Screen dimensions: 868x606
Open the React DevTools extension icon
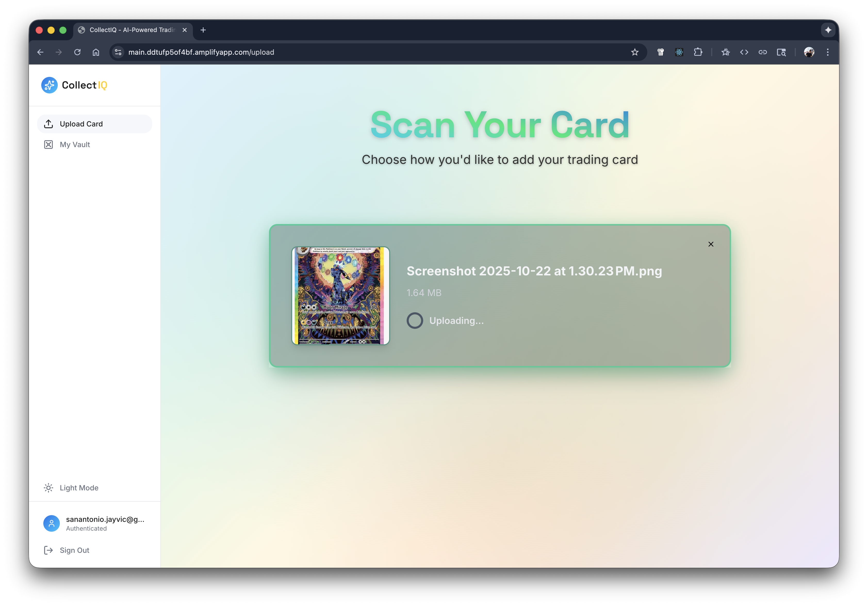pyautogui.click(x=679, y=52)
